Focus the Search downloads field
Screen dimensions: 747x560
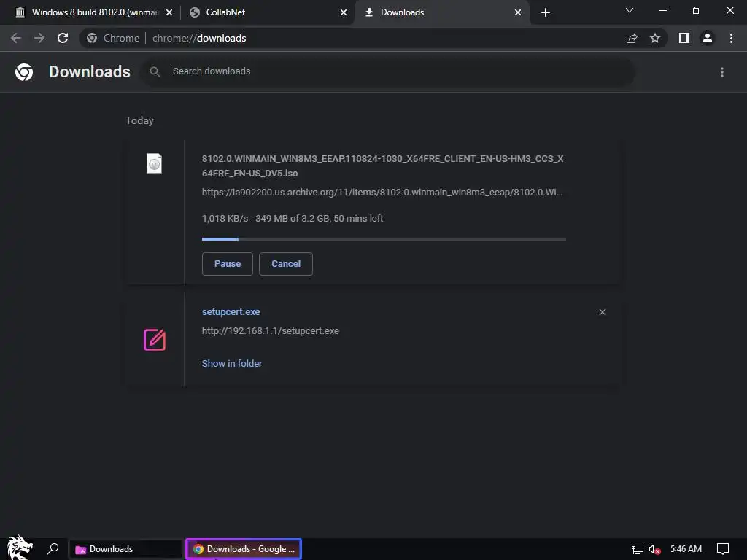click(x=388, y=71)
